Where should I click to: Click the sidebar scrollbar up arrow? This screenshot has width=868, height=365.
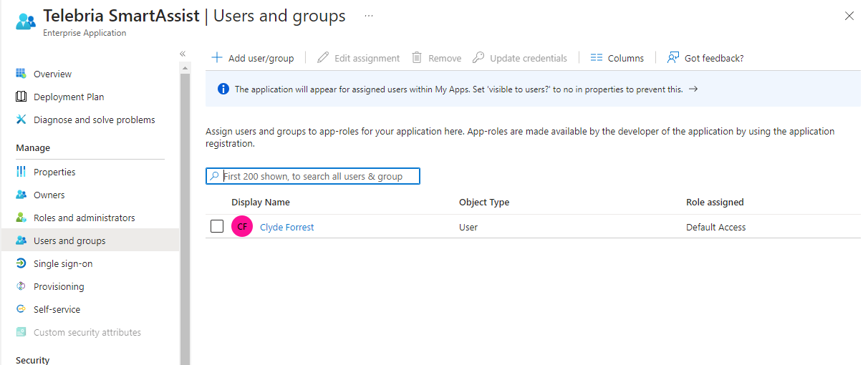click(185, 69)
